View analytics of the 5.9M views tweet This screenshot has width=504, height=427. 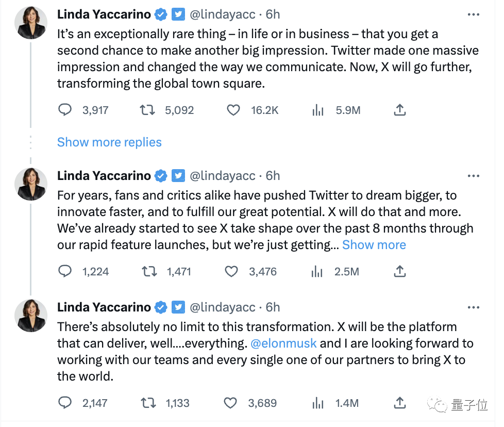coord(318,110)
